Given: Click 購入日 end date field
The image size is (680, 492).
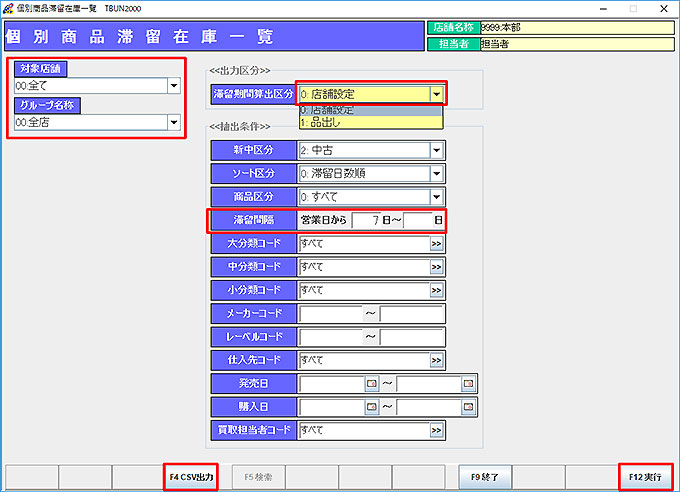Looking at the screenshot, I should pyautogui.click(x=429, y=407).
